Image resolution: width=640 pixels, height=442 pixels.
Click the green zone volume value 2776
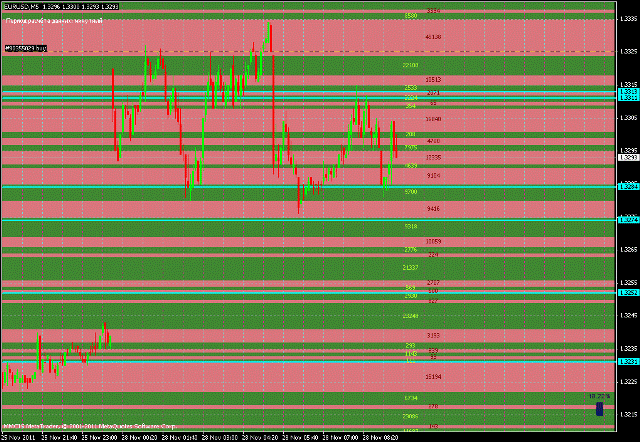pyautogui.click(x=411, y=249)
